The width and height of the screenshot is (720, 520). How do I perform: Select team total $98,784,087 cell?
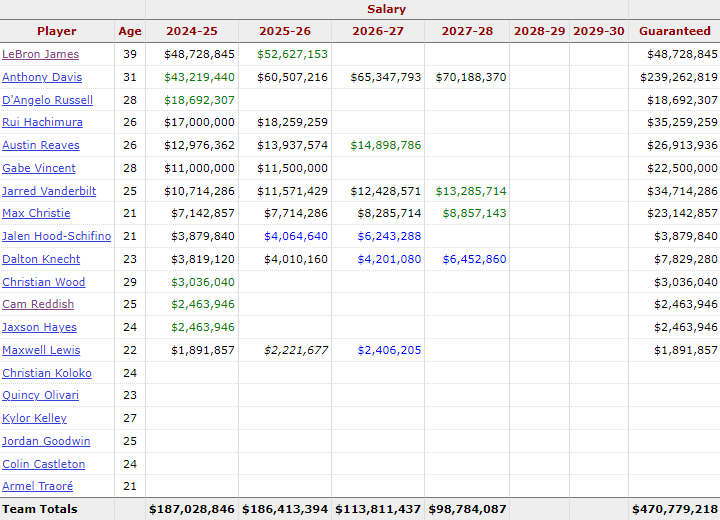tap(467, 509)
